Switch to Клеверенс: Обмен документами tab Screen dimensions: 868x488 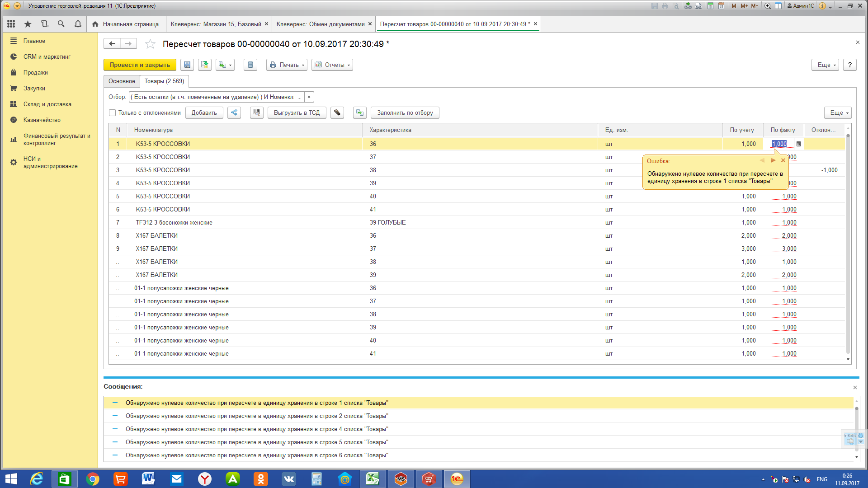point(321,24)
